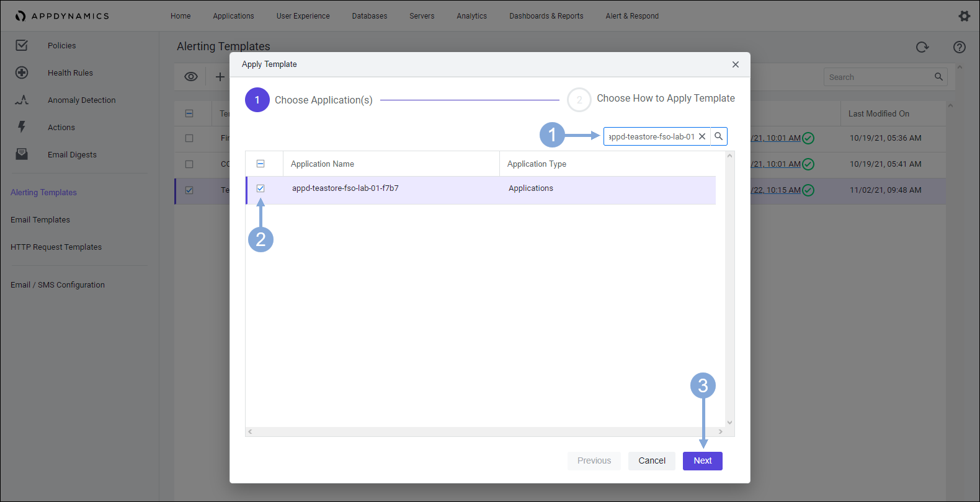
Task: Click 10/19/21, 05:41 AM modified date
Action: coord(886,164)
